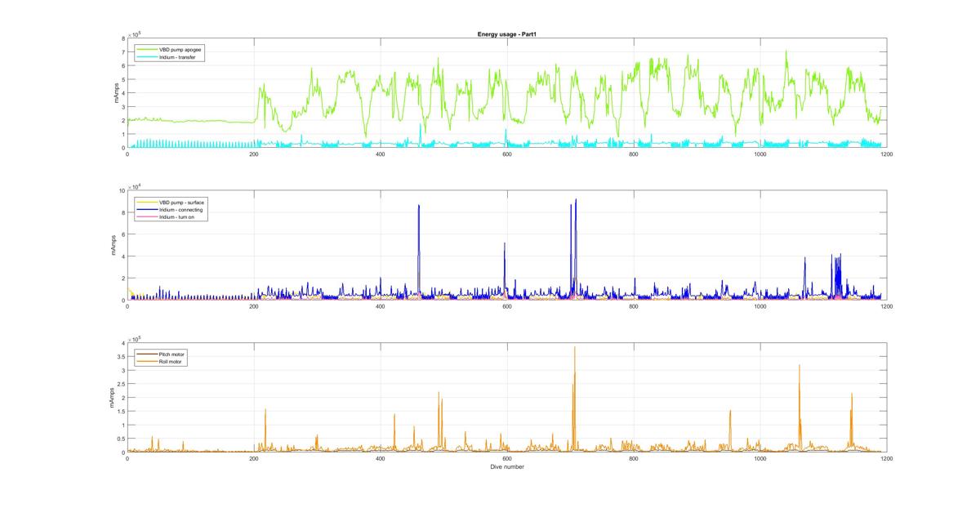Click the 1000 x-axis tick of the middle plot

tap(760, 306)
